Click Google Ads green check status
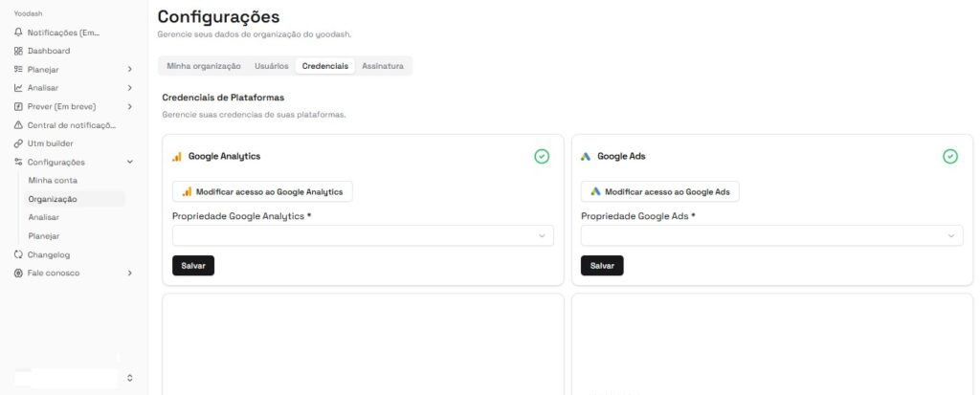The image size is (980, 395). (x=950, y=156)
